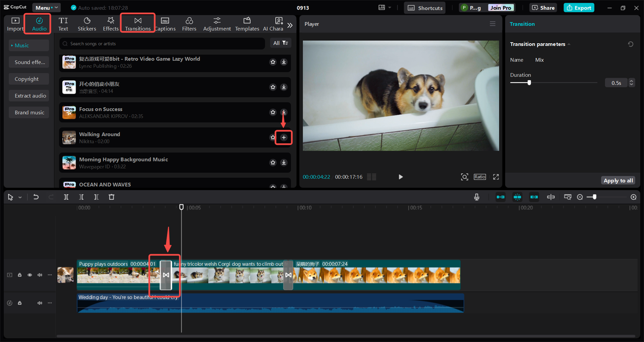The image size is (644, 342).
Task: Open the Copyright category
Action: tap(29, 79)
